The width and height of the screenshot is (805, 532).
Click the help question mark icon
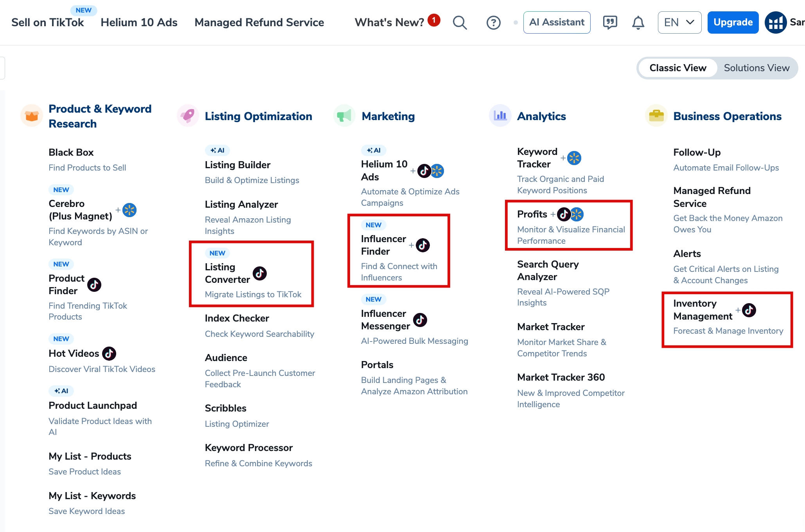pyautogui.click(x=493, y=22)
